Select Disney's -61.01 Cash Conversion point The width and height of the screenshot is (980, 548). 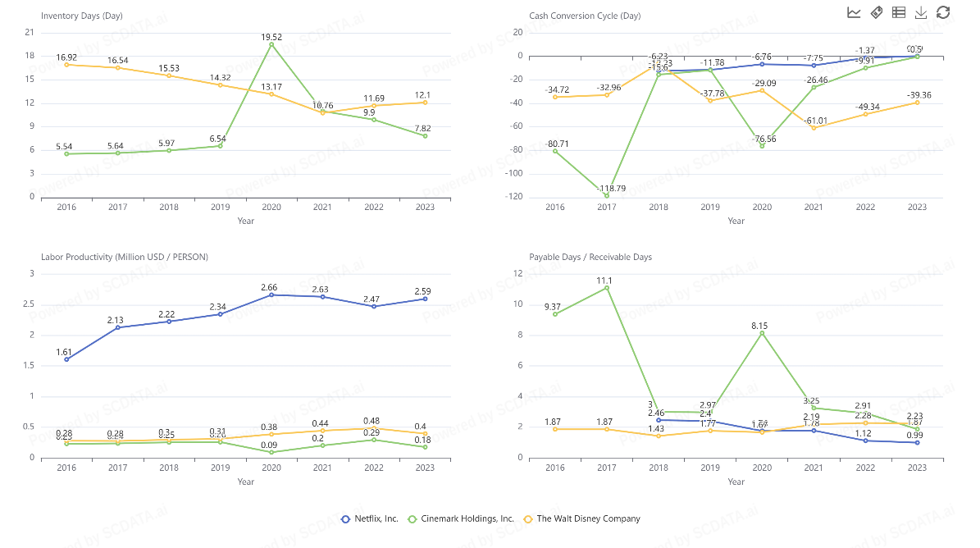[813, 127]
